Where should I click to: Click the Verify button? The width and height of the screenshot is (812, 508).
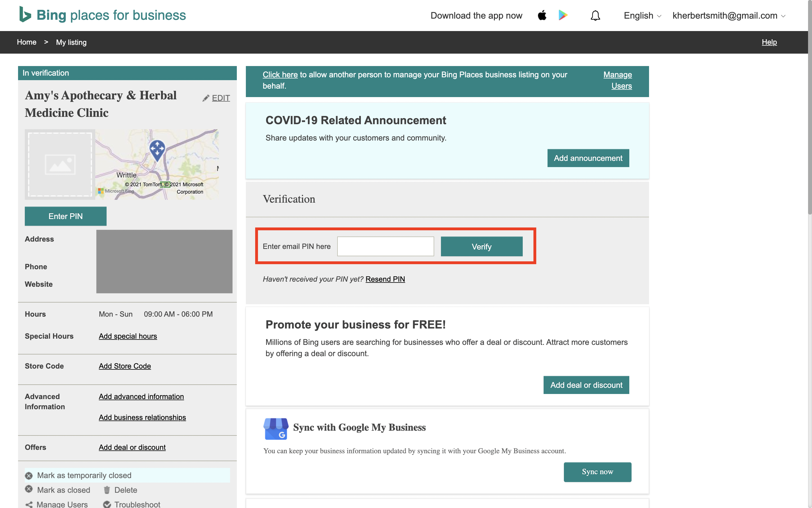(482, 246)
